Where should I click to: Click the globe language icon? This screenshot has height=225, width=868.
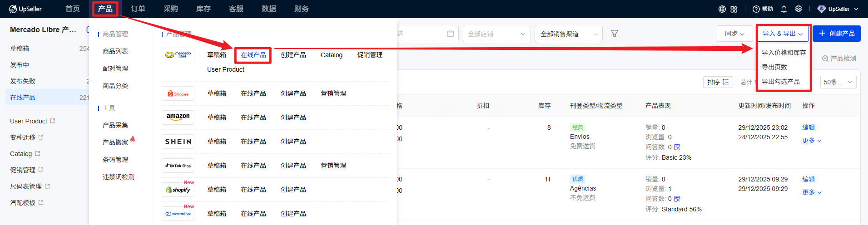click(722, 9)
